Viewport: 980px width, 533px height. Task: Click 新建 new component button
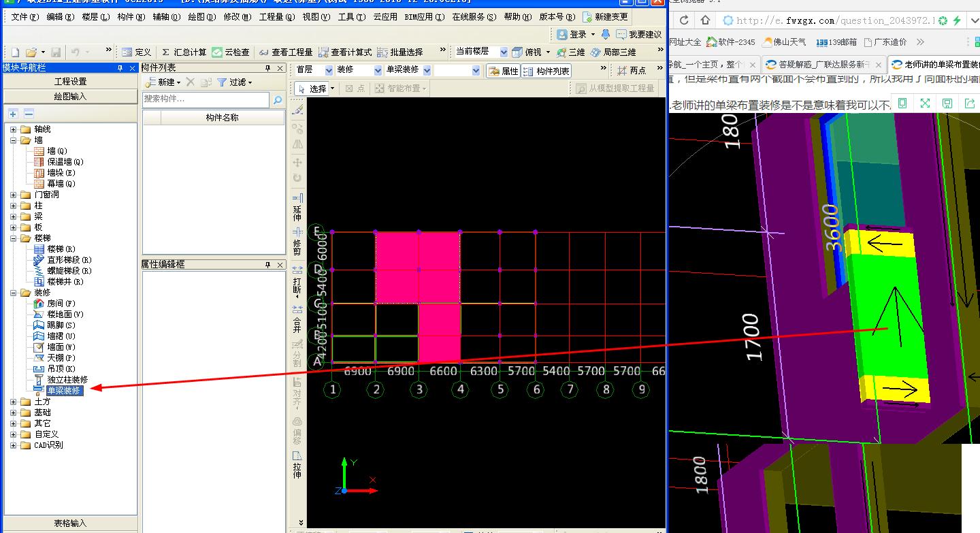point(163,82)
